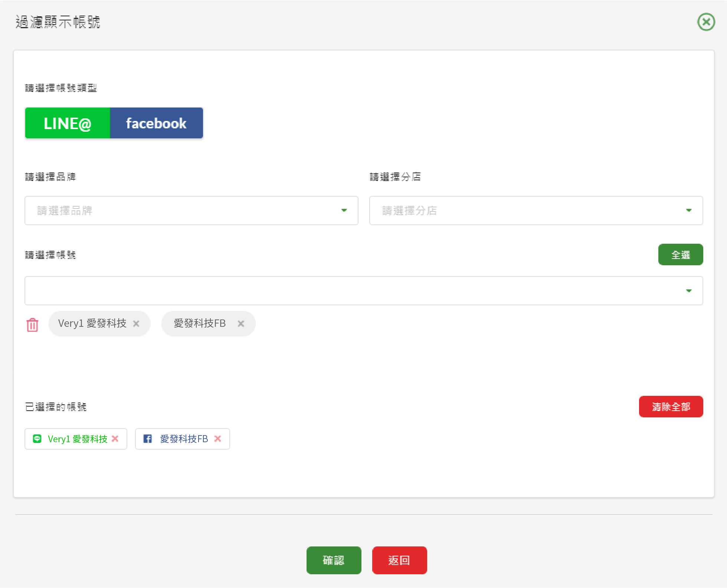Click 清除全部 to clear all selections

pyautogui.click(x=671, y=407)
